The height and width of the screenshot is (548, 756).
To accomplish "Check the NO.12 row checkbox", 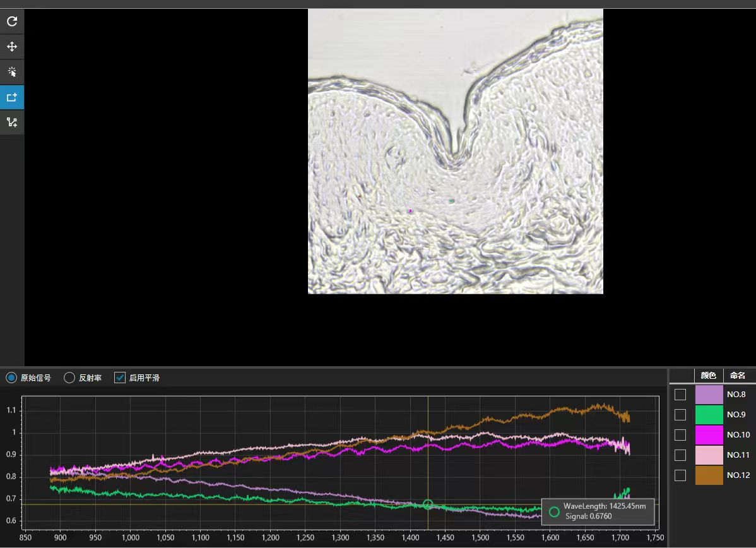I will 680,475.
